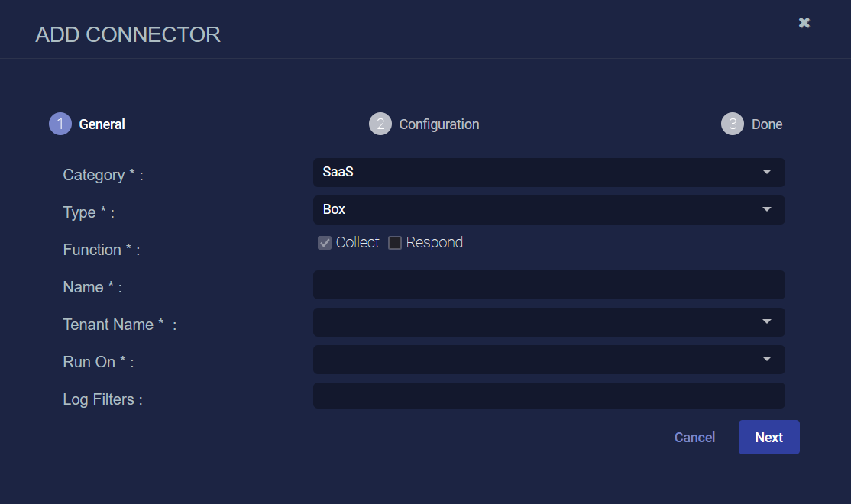Click the Run On dropdown arrow icon
The width and height of the screenshot is (851, 504).
tap(767, 359)
